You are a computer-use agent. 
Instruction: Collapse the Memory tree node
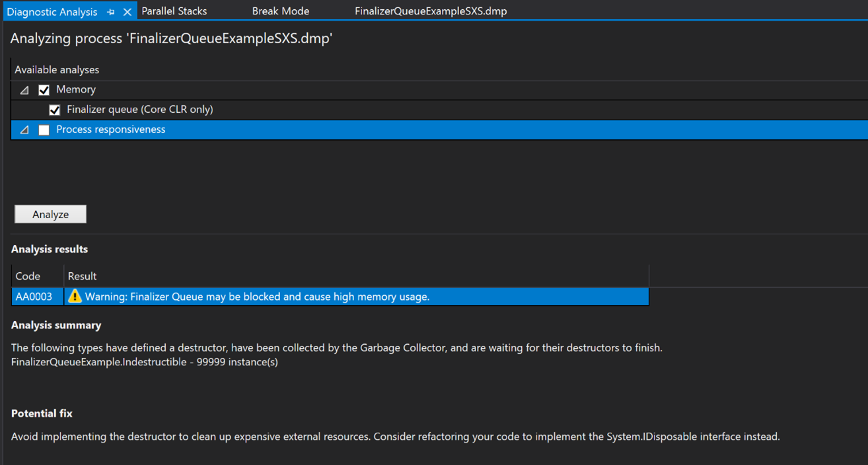coord(24,89)
